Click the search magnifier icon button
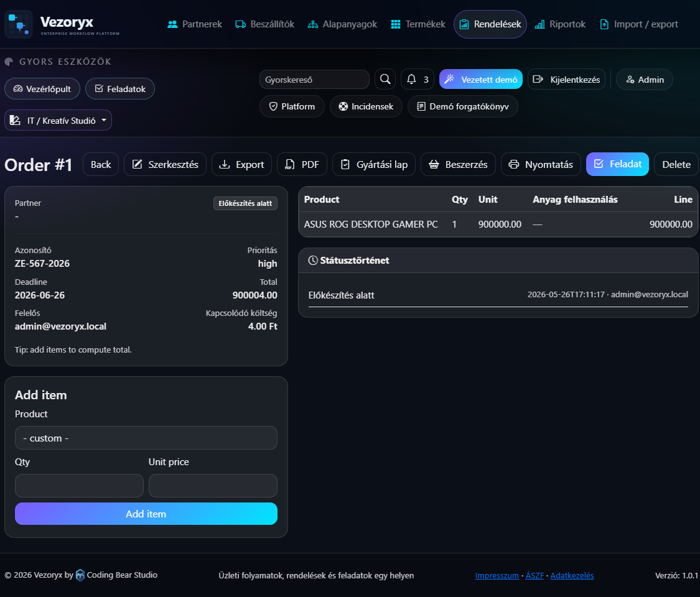The height and width of the screenshot is (597, 700). tap(385, 80)
